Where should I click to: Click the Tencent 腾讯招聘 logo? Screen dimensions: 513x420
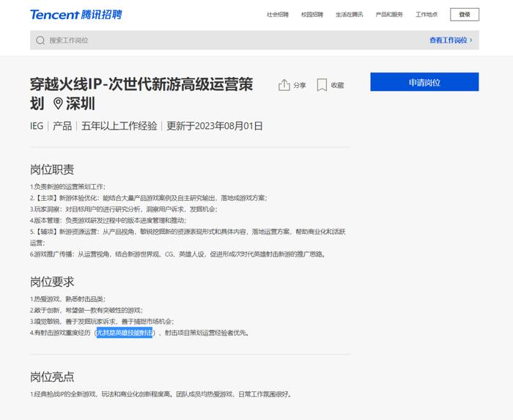(x=76, y=15)
